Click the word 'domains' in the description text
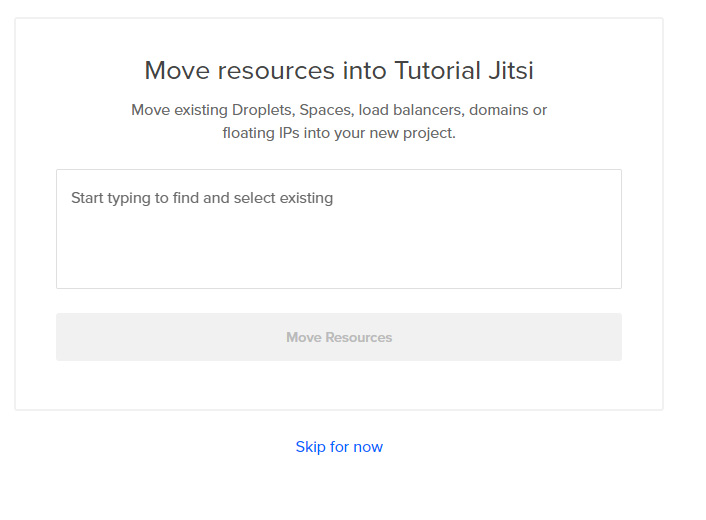706x520 pixels. pos(498,110)
